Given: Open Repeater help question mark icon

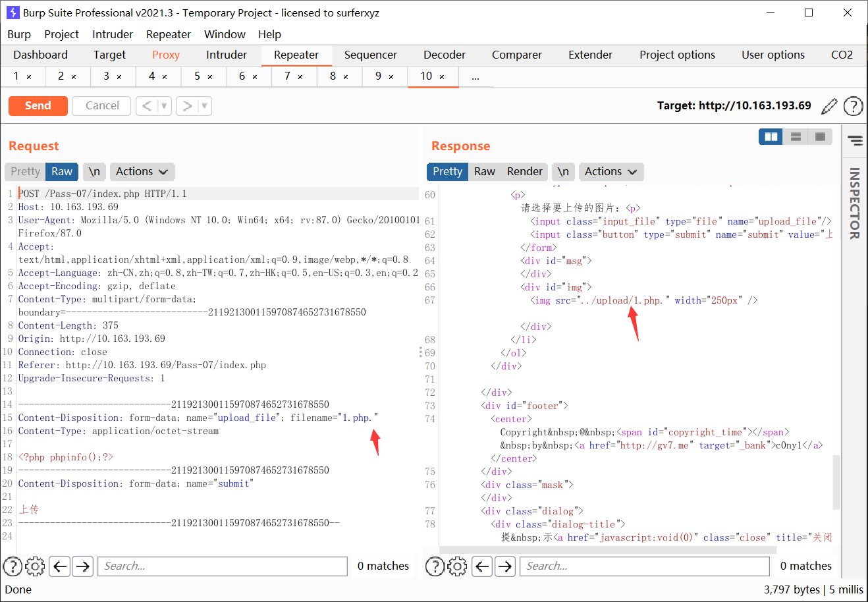Looking at the screenshot, I should pos(853,105).
